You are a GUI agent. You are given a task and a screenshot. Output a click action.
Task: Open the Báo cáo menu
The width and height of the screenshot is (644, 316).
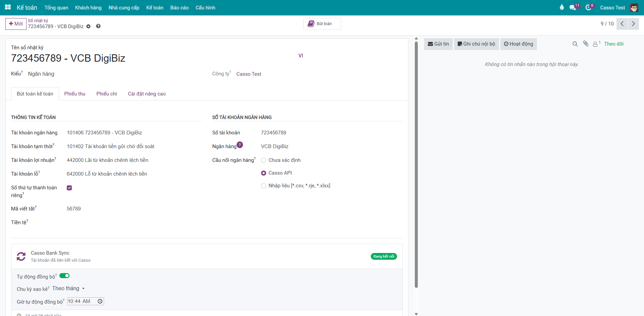(180, 7)
